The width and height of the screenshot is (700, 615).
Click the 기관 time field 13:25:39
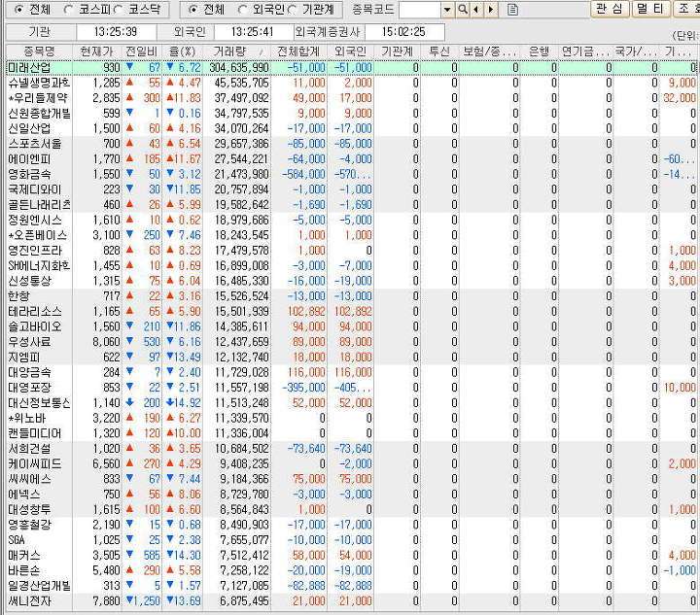116,32
